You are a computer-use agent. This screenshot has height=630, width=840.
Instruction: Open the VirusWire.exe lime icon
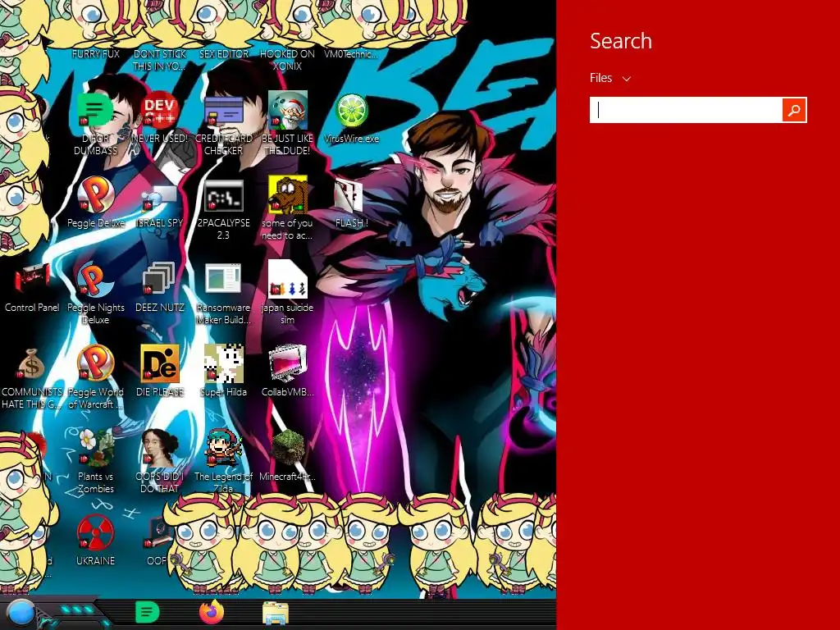351,111
